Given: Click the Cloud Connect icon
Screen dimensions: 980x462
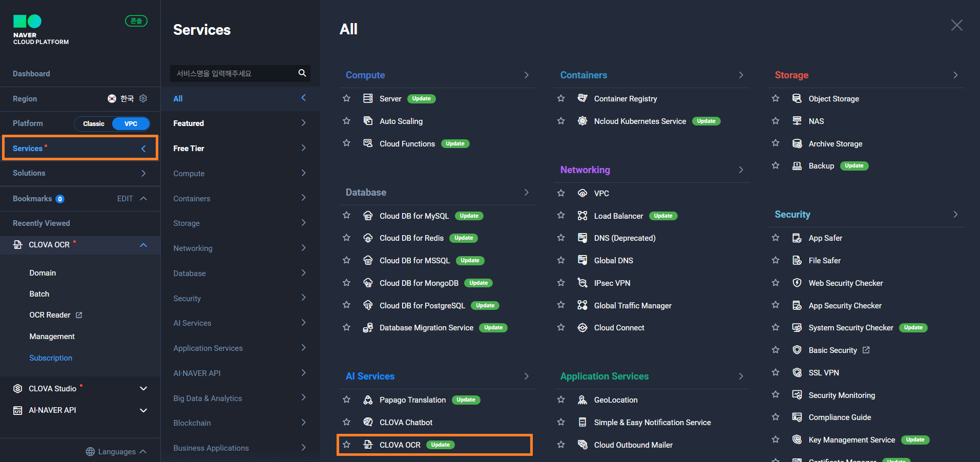Looking at the screenshot, I should point(582,327).
